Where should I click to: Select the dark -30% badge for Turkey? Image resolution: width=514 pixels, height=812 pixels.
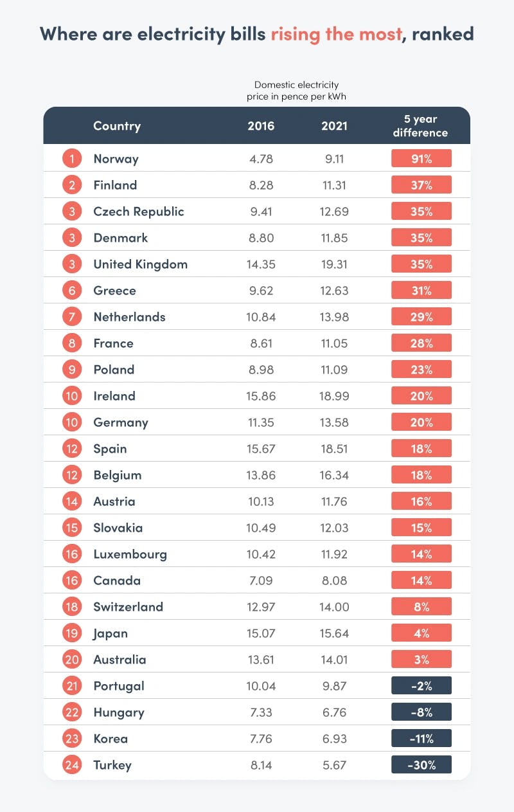click(x=421, y=765)
